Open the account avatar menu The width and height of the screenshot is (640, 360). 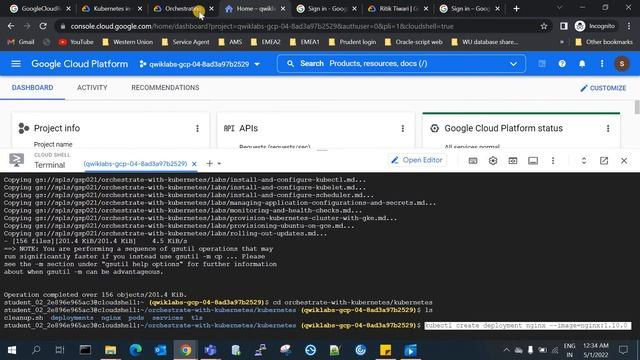622,64
